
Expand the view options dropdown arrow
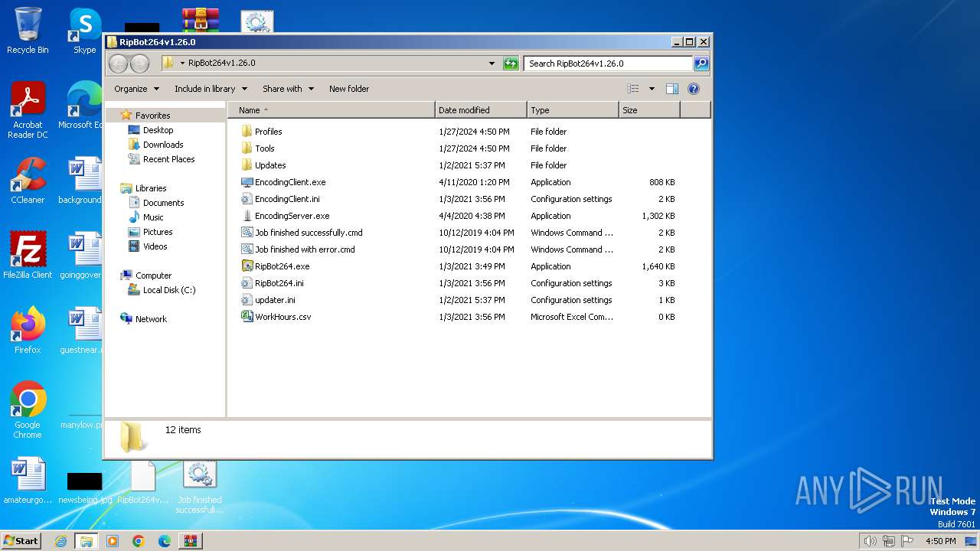click(x=652, y=89)
